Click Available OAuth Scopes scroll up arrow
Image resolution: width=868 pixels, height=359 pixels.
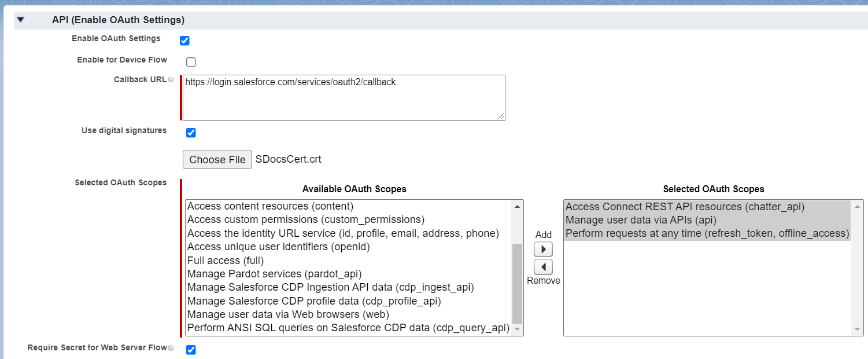pos(518,206)
